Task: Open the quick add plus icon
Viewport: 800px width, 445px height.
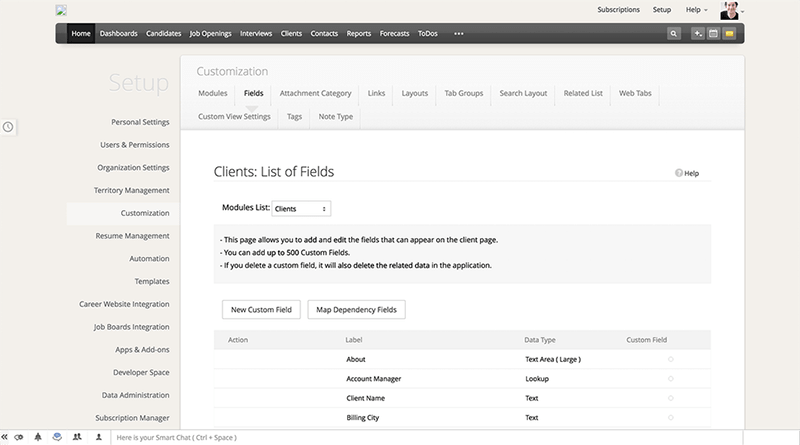Action: tap(698, 33)
